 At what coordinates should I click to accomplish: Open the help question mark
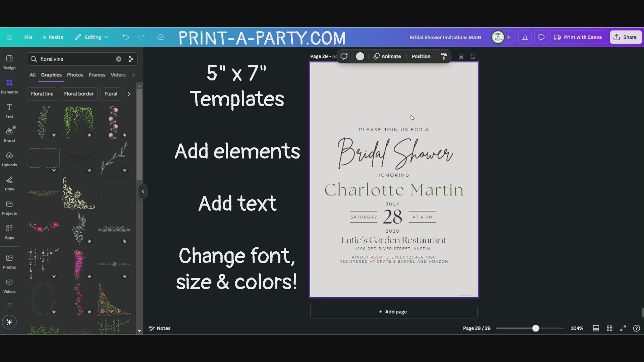coord(636,328)
